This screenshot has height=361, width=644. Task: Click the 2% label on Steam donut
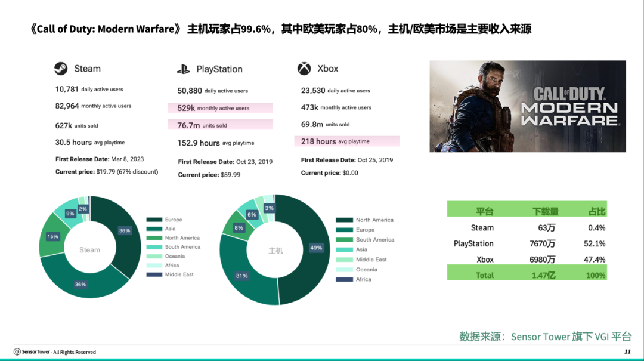click(83, 209)
